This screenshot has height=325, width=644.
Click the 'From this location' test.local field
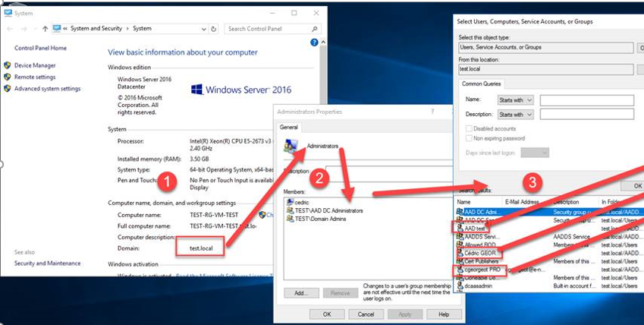click(546, 69)
